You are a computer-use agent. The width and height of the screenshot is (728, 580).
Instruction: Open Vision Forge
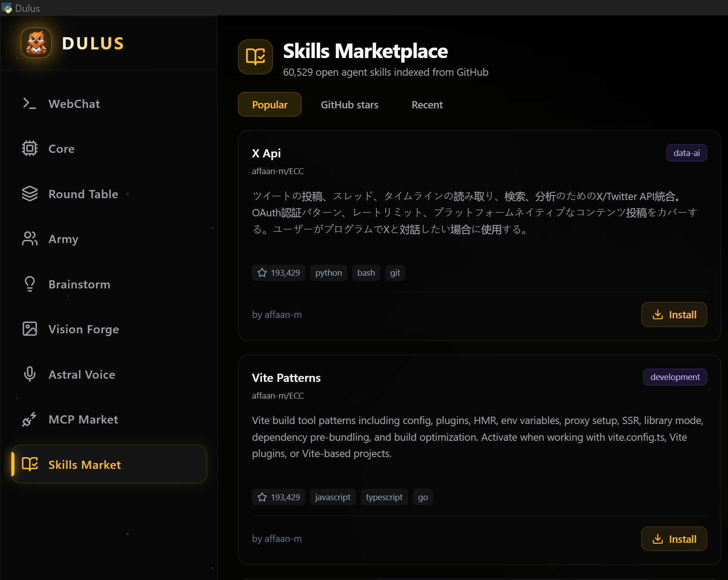click(x=109, y=329)
